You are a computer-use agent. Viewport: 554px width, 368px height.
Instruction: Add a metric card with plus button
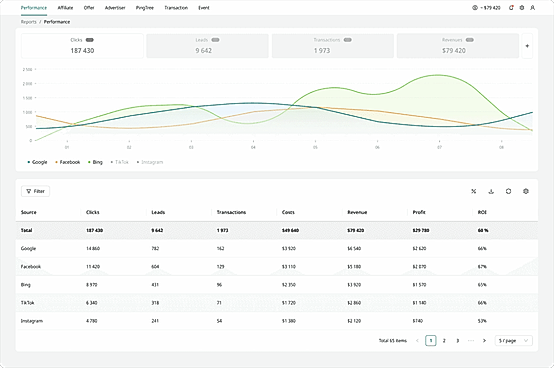pos(527,46)
